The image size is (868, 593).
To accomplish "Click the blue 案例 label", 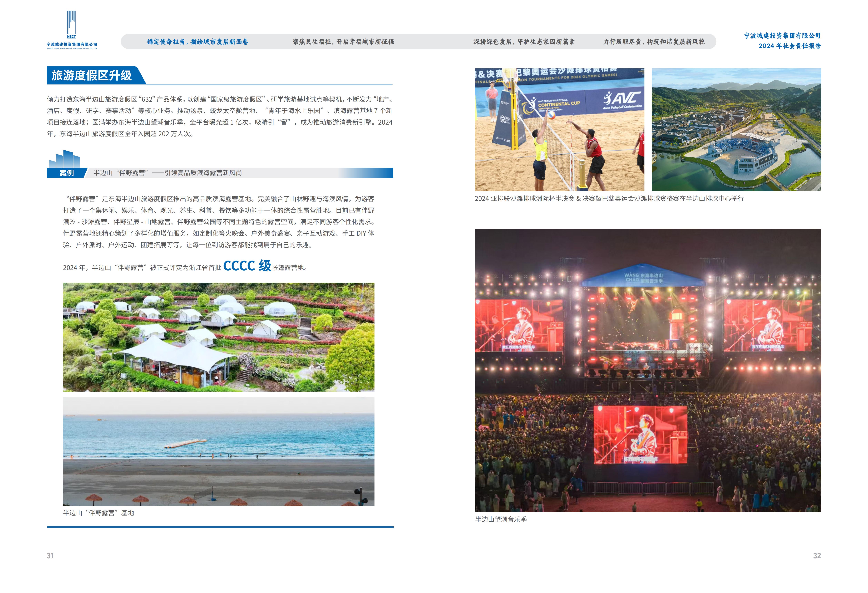I will tap(66, 173).
